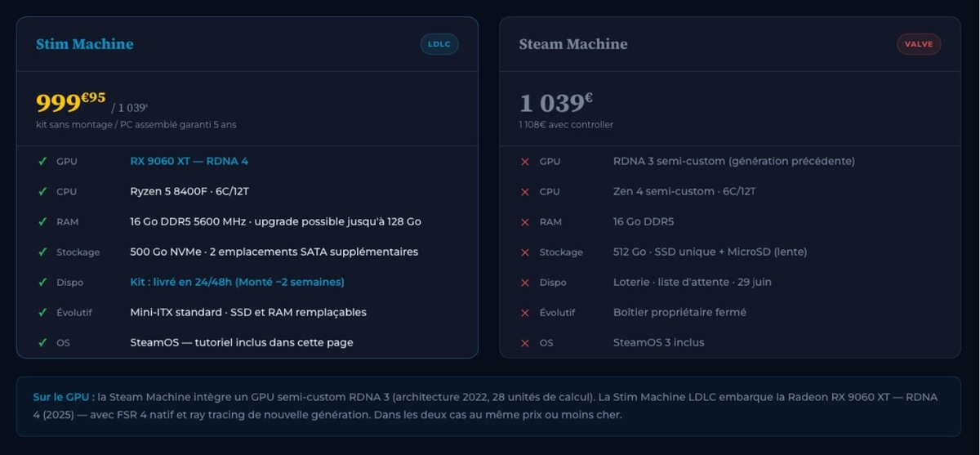Viewport: 980px width, 455px height.
Task: Click the red cross beside Boîtier propriétaire fermé
Action: (525, 313)
